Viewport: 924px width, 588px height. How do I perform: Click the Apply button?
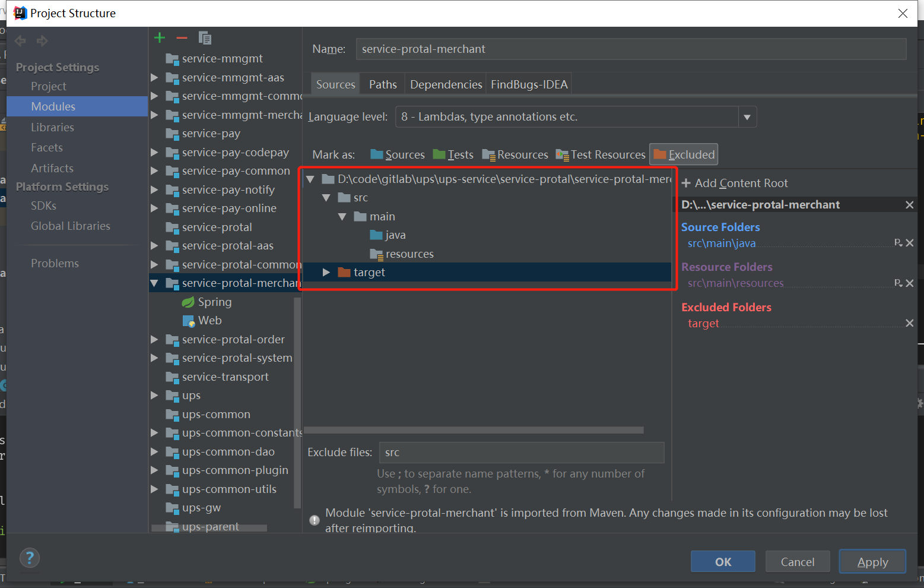coord(872,562)
